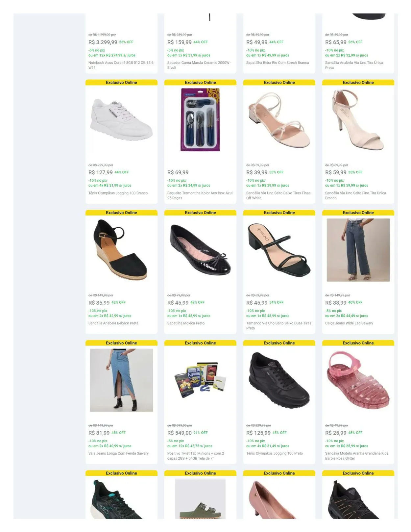Select the Via Uno off-white low-heel sandal photo
411x532 pixels.
click(279, 120)
